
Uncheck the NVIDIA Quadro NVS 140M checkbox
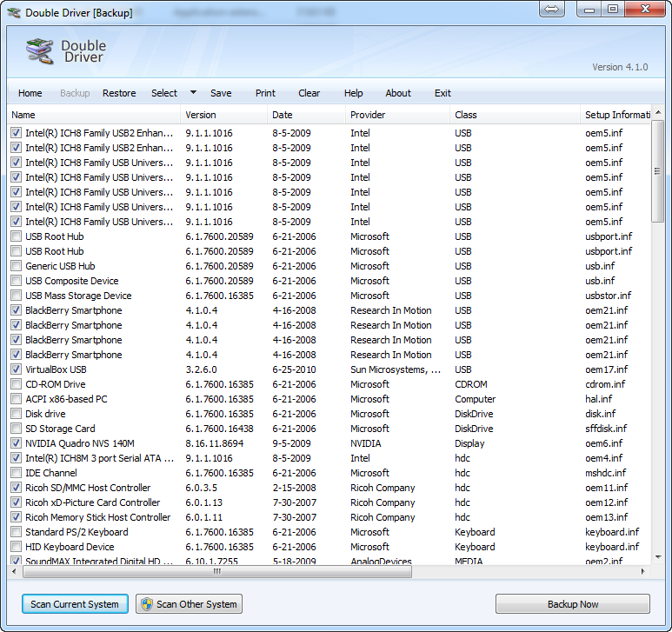point(16,443)
